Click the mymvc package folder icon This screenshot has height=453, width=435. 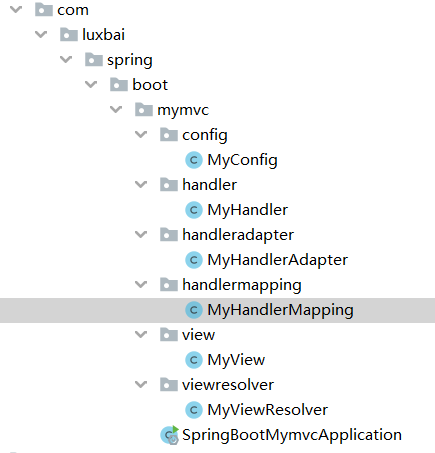[144, 109]
